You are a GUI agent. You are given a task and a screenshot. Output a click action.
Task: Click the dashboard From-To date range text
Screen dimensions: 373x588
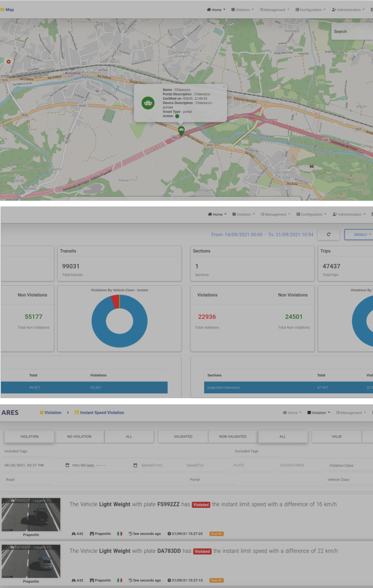262,234
